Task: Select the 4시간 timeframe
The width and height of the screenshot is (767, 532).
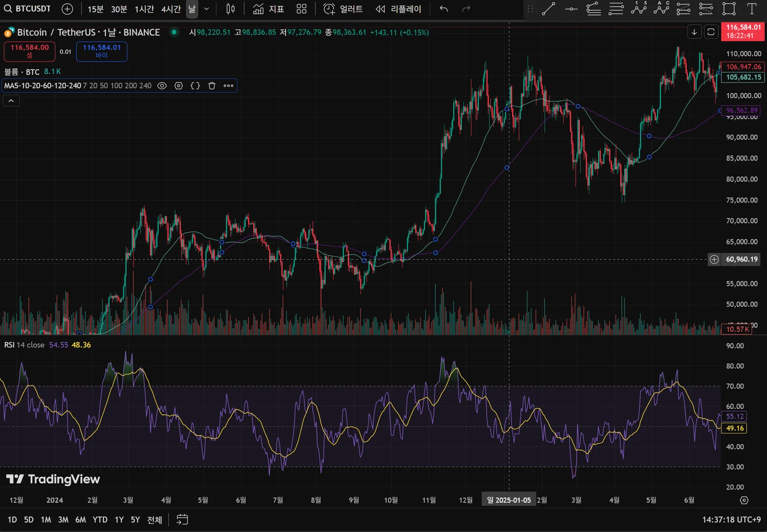Action: coord(171,9)
